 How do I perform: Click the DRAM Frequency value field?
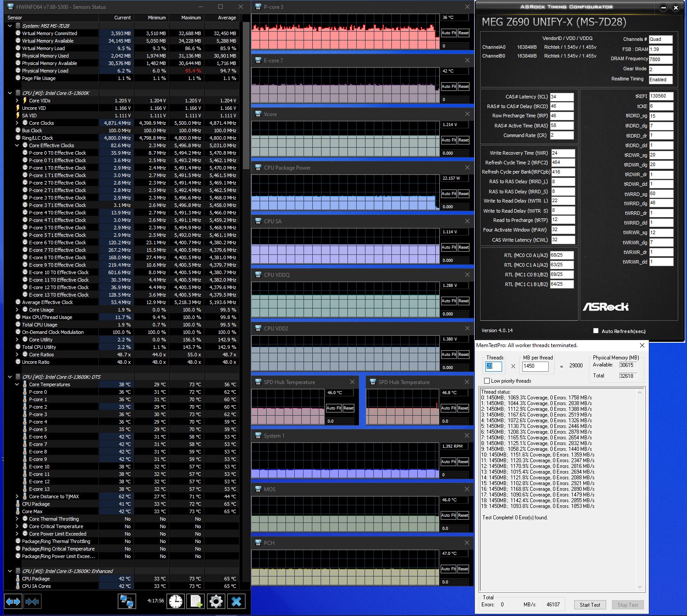coord(661,59)
